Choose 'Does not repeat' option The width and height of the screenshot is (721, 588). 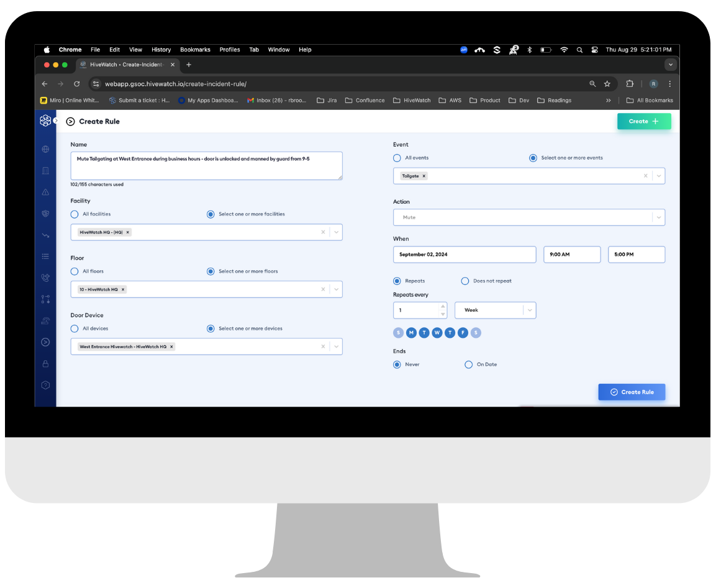point(465,281)
